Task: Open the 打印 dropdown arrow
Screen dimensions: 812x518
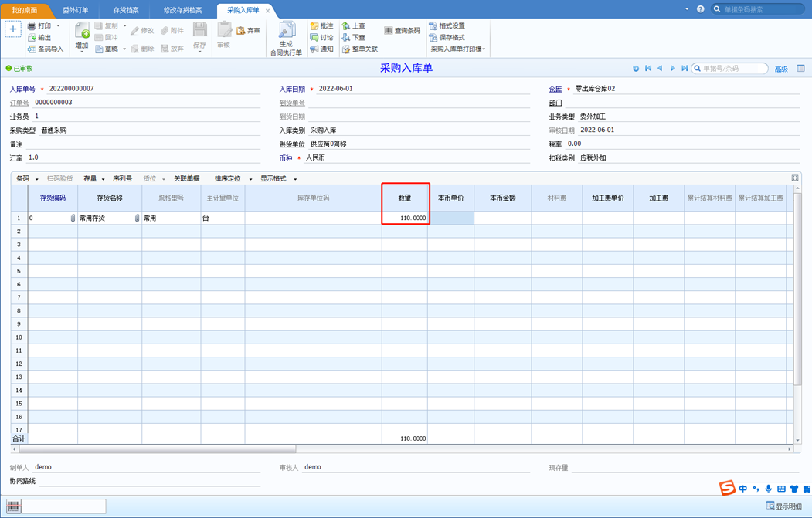Action: click(x=58, y=26)
